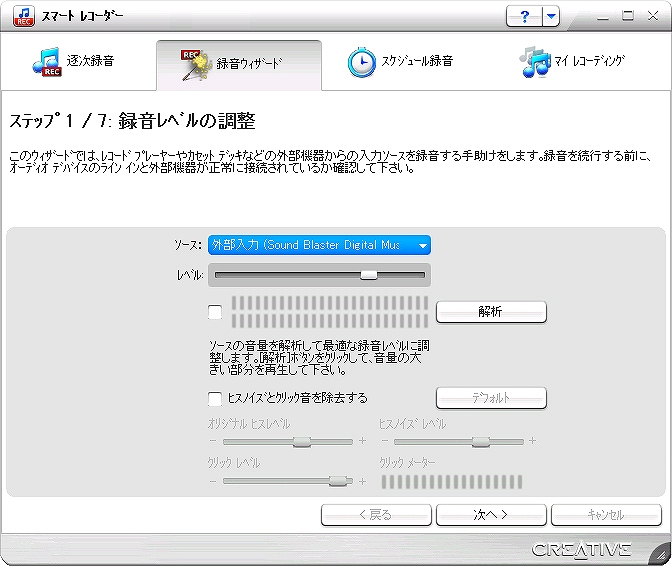Screen dimensions: 672x566
Task: Click plus of ヒスノイズ レベル slider
Action: [532, 441]
